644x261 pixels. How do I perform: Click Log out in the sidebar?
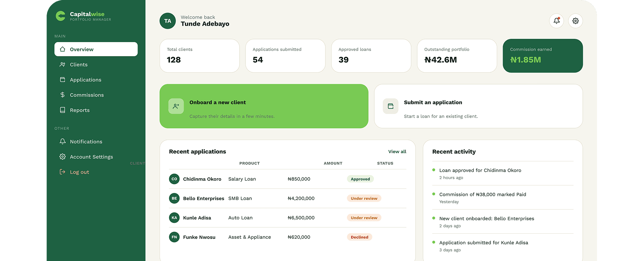[96, 172]
